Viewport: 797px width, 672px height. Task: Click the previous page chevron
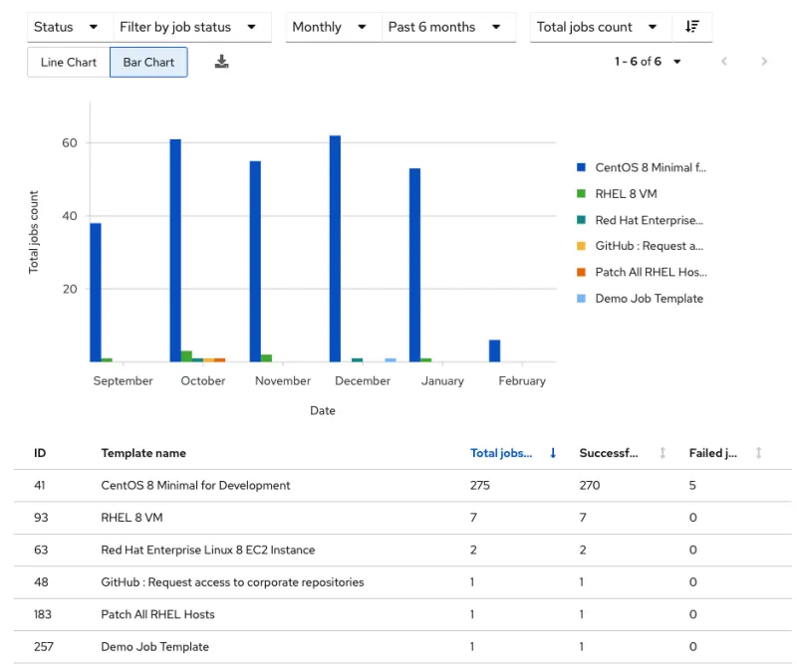click(724, 61)
